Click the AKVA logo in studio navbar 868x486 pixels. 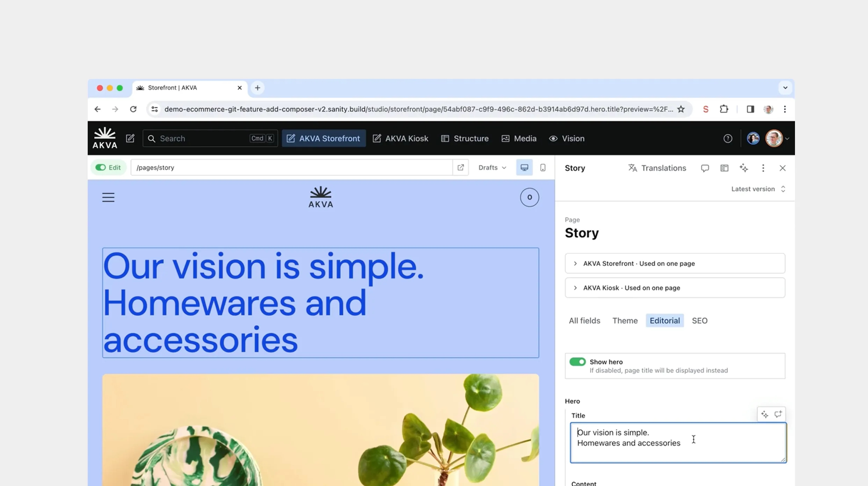pyautogui.click(x=104, y=138)
